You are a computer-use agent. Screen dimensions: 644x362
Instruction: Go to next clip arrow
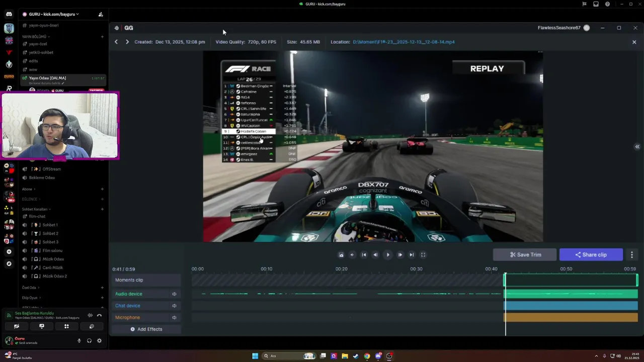(x=127, y=42)
